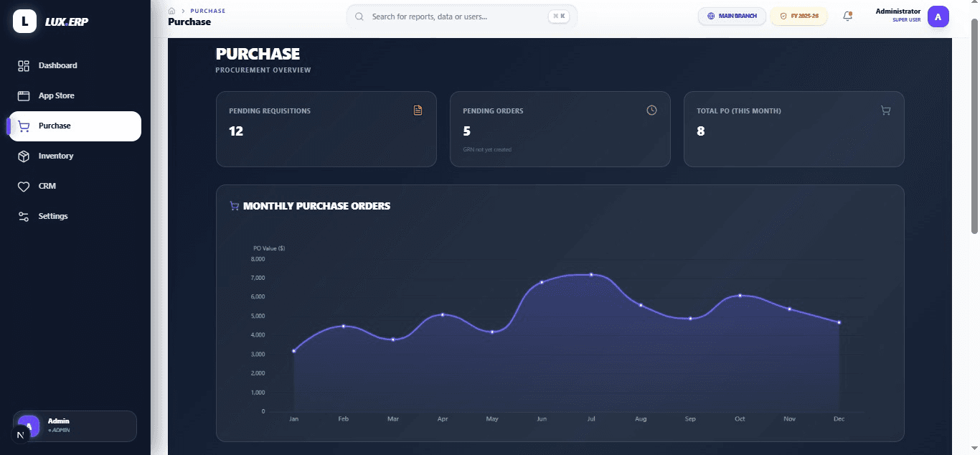This screenshot has width=980, height=455.
Task: Click the FY 2025-26 fiscal year button
Action: point(798,16)
